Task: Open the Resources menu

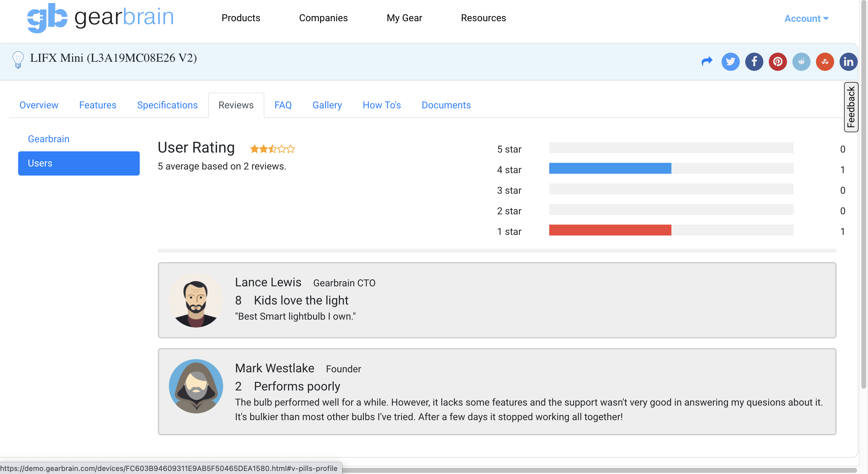Action: [x=483, y=18]
